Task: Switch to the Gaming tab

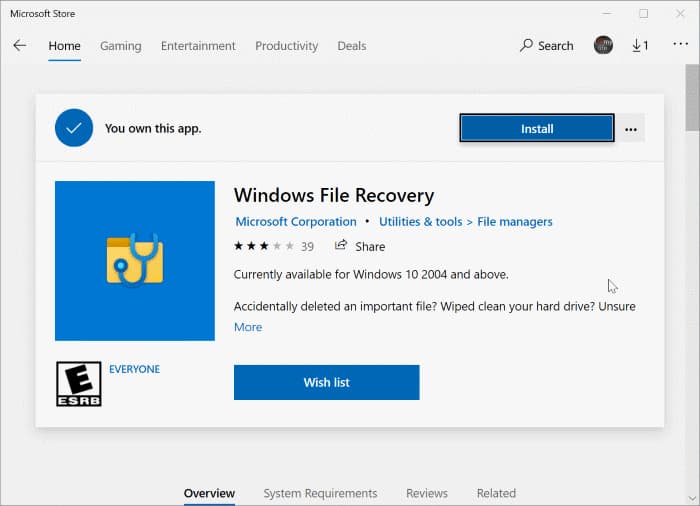Action: click(121, 46)
